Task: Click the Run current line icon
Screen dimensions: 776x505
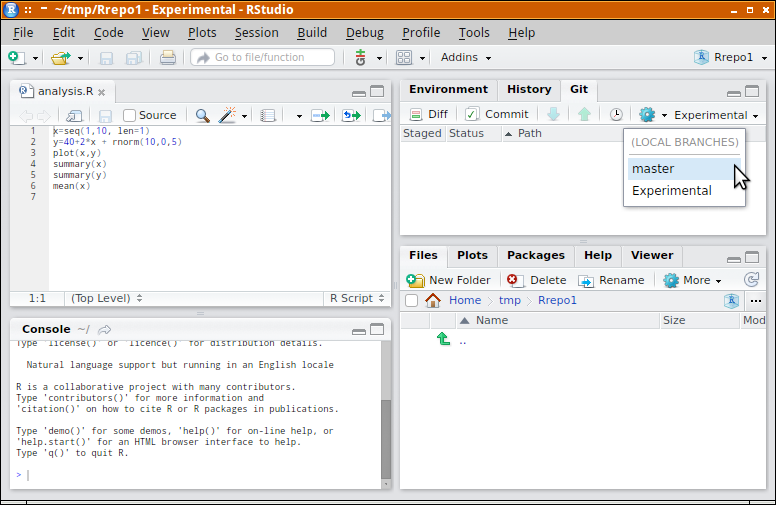Action: point(320,116)
